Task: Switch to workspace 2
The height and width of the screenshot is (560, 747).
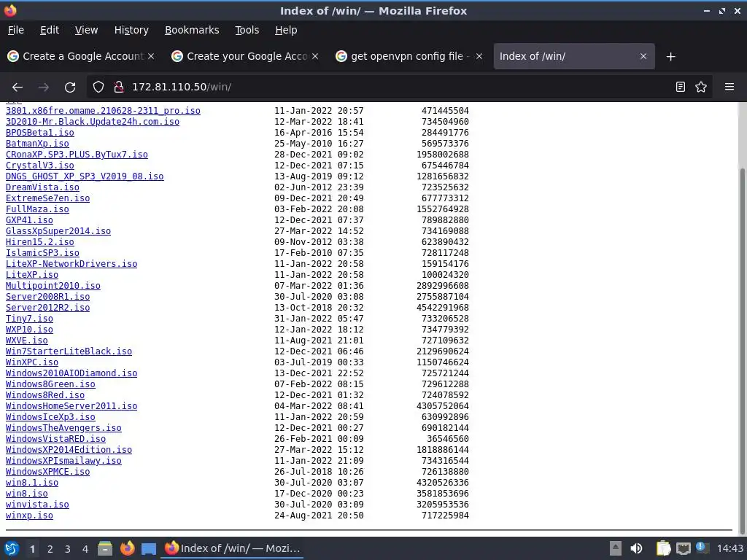Action: 50,549
